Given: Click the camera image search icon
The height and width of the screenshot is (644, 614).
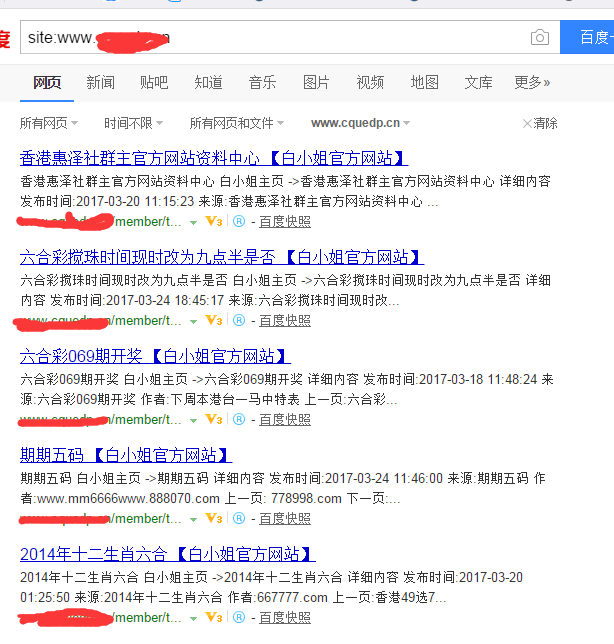Looking at the screenshot, I should (540, 37).
